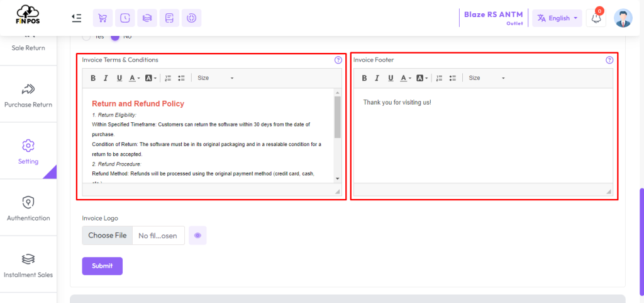Image resolution: width=644 pixels, height=303 pixels.
Task: Click the '2. Refund Procedure:' line
Action: tap(116, 164)
